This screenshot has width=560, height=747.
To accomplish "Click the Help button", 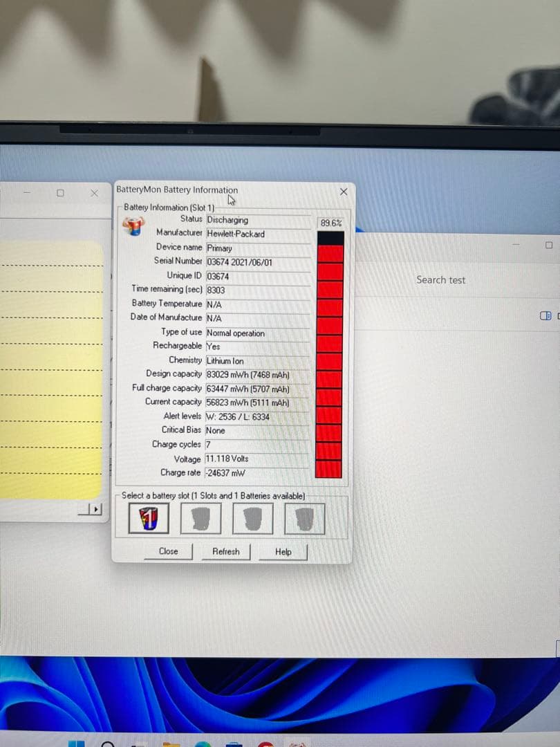I will point(283,552).
